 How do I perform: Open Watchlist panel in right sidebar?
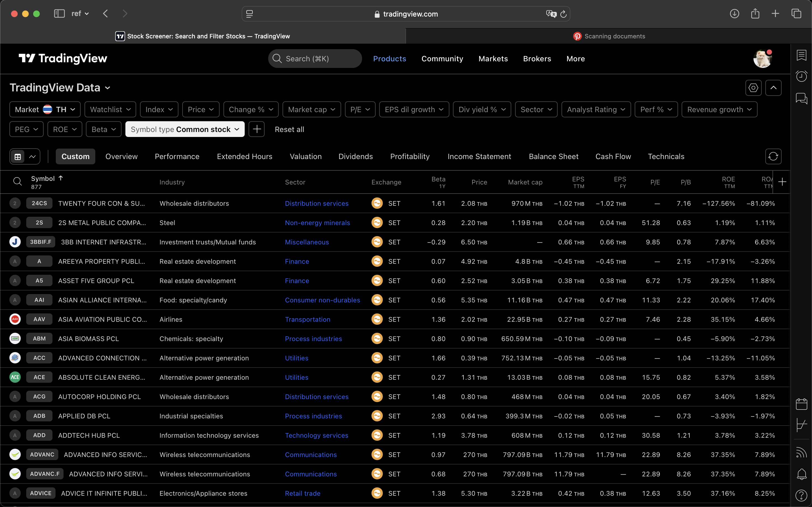[x=802, y=55]
